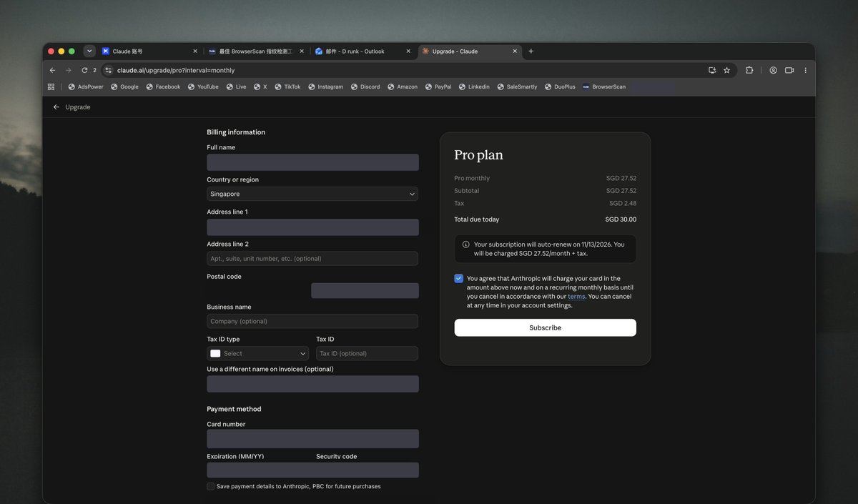Click the different invoice name field
The height and width of the screenshot is (504, 858).
coord(312,384)
